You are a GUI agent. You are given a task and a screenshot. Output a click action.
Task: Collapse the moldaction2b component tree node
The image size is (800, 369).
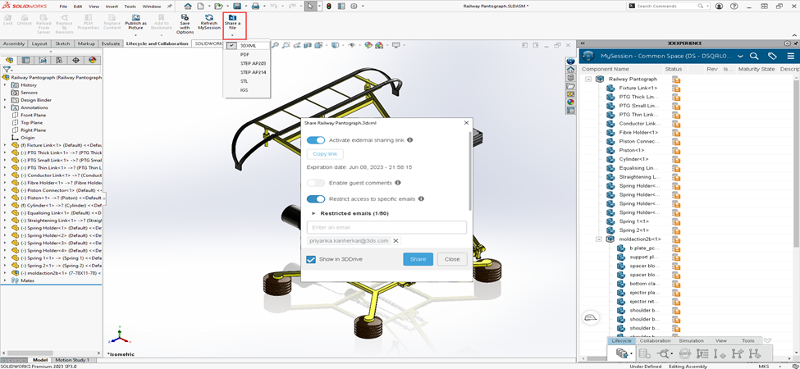coord(598,239)
